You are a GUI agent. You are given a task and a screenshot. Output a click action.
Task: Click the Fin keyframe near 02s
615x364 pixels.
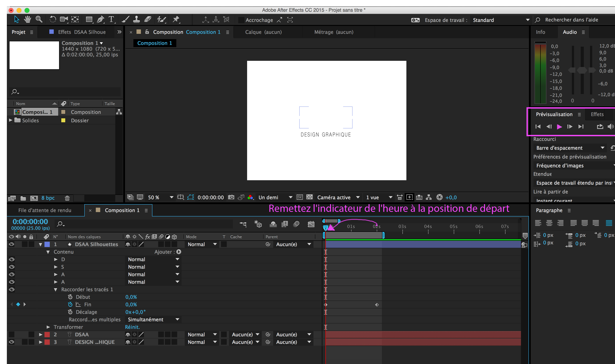click(377, 305)
